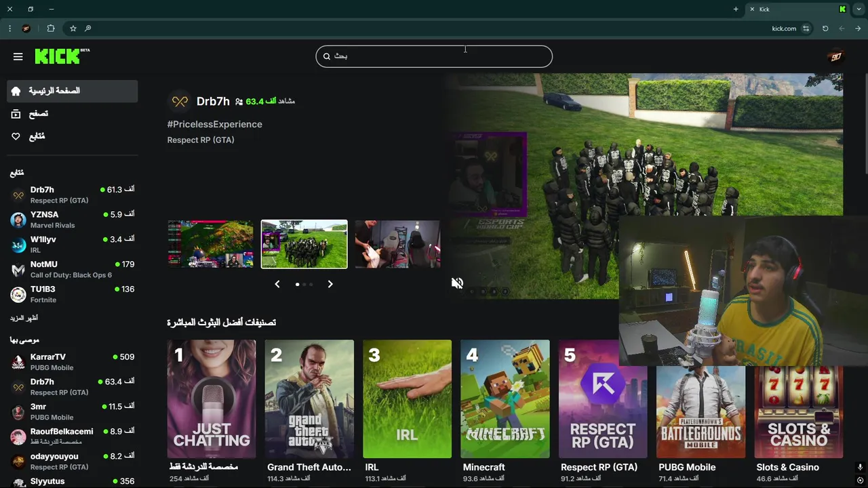Viewport: 868px width, 488px height.
Task: Click the Drb7h avatar in featured stream header
Action: (180, 101)
